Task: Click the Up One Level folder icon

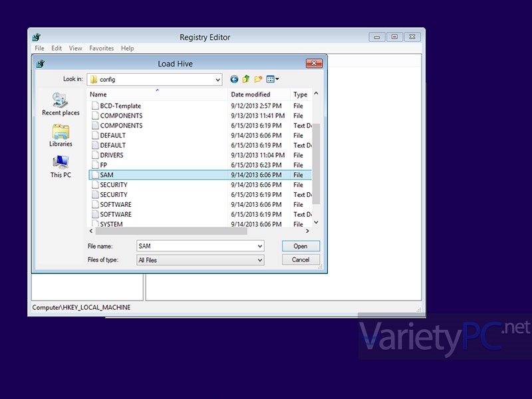Action: point(245,79)
